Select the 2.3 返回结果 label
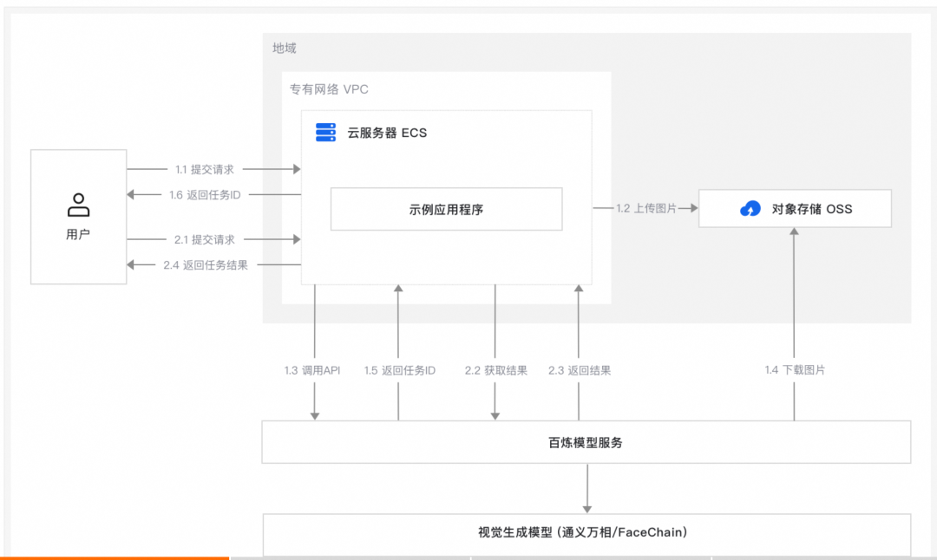 [580, 371]
